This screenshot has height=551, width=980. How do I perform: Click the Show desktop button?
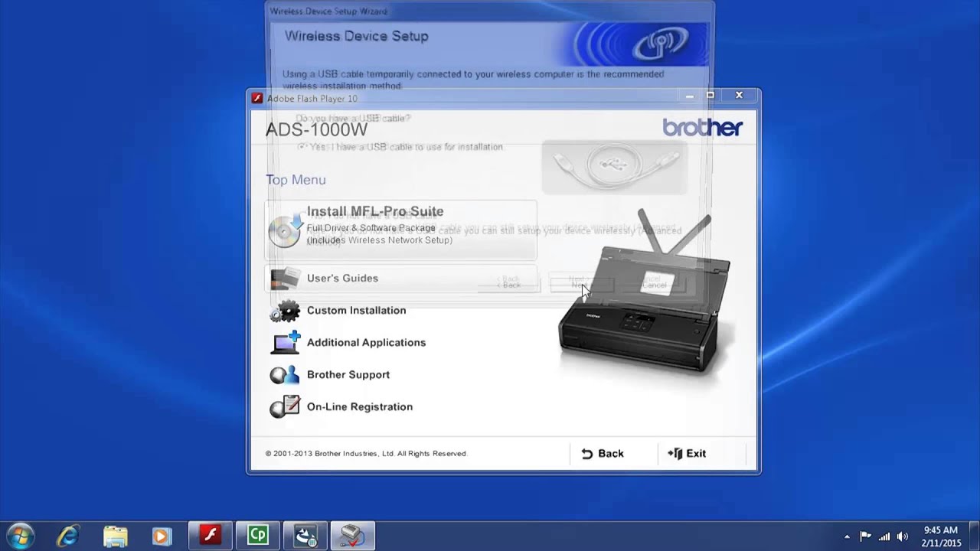975,536
